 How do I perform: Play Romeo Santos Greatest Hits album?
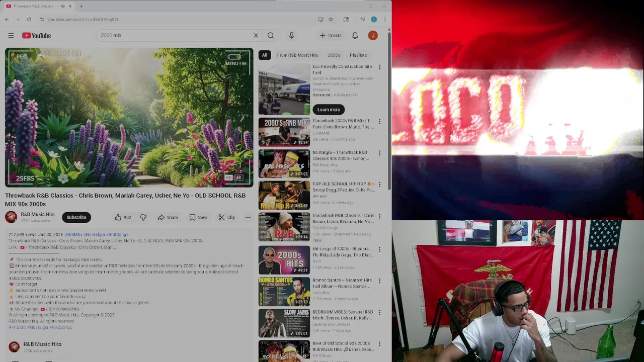pyautogui.click(x=284, y=292)
